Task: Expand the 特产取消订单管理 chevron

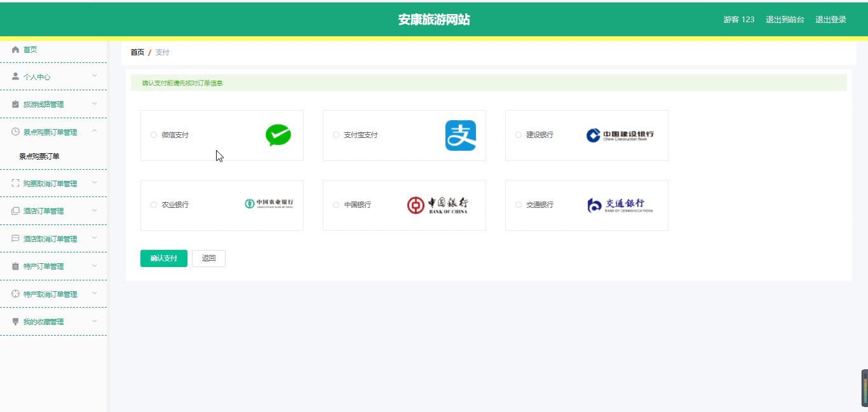Action: click(95, 293)
